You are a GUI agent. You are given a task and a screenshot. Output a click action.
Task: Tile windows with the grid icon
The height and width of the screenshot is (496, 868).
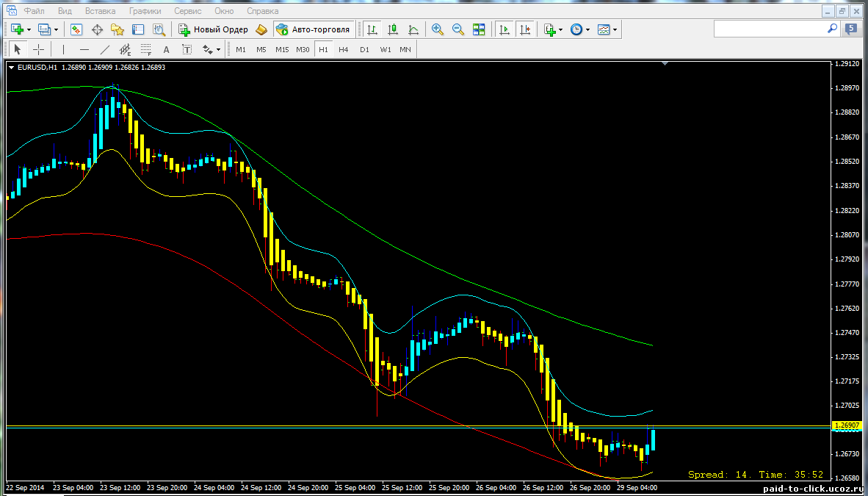pyautogui.click(x=479, y=29)
